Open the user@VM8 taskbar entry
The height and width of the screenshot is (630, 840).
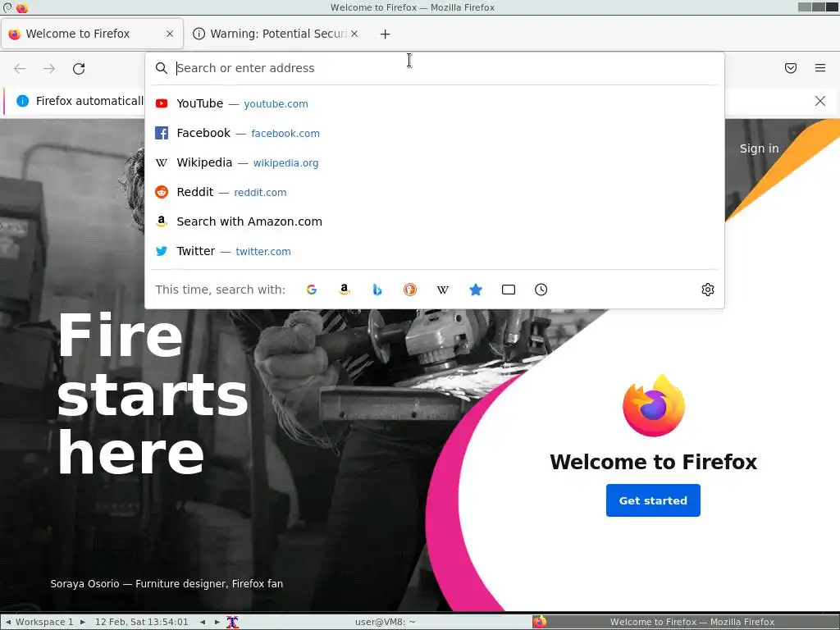click(x=385, y=622)
